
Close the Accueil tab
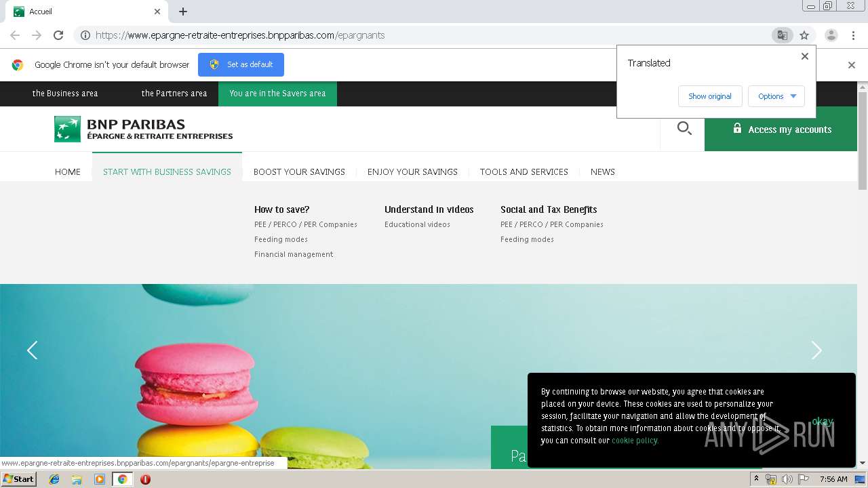point(157,12)
